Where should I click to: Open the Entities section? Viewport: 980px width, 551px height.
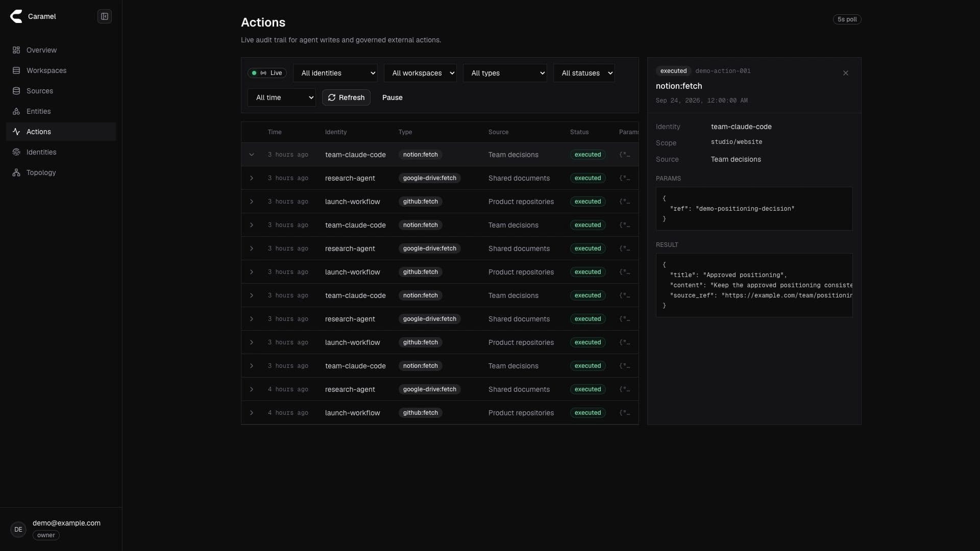click(61, 111)
